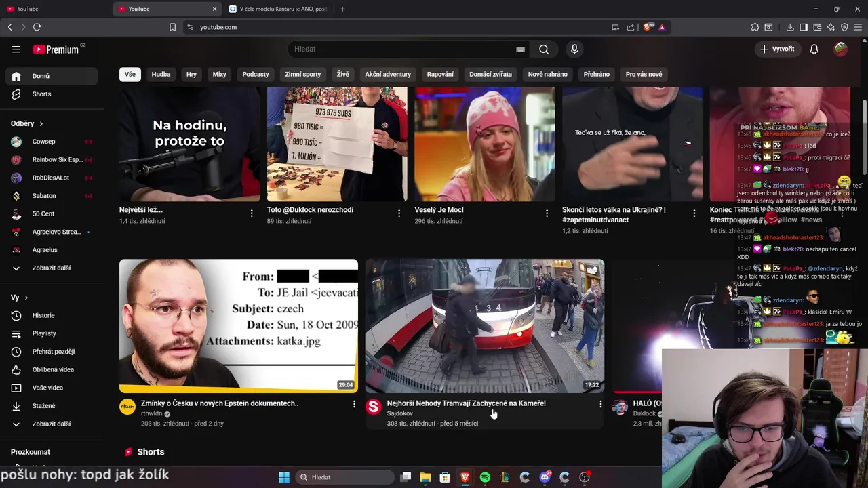Screen dimensions: 868x488
Task: Open the Odběry section chevron
Action: [41, 124]
